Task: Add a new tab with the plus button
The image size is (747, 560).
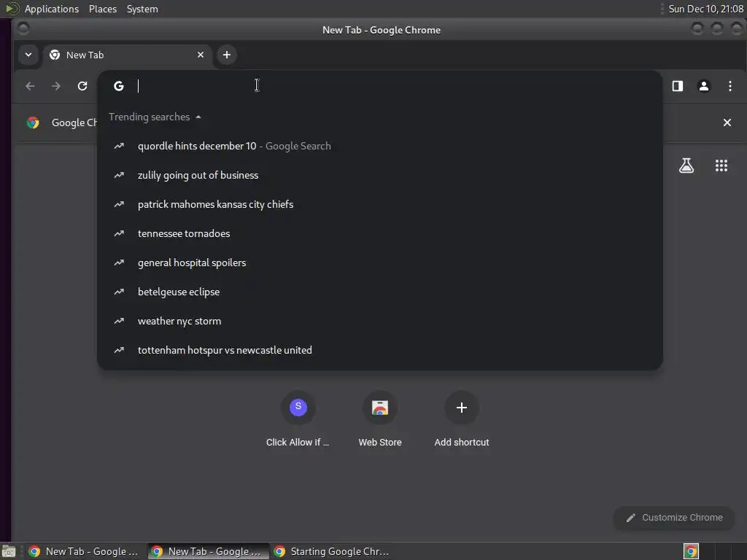Action: [227, 55]
